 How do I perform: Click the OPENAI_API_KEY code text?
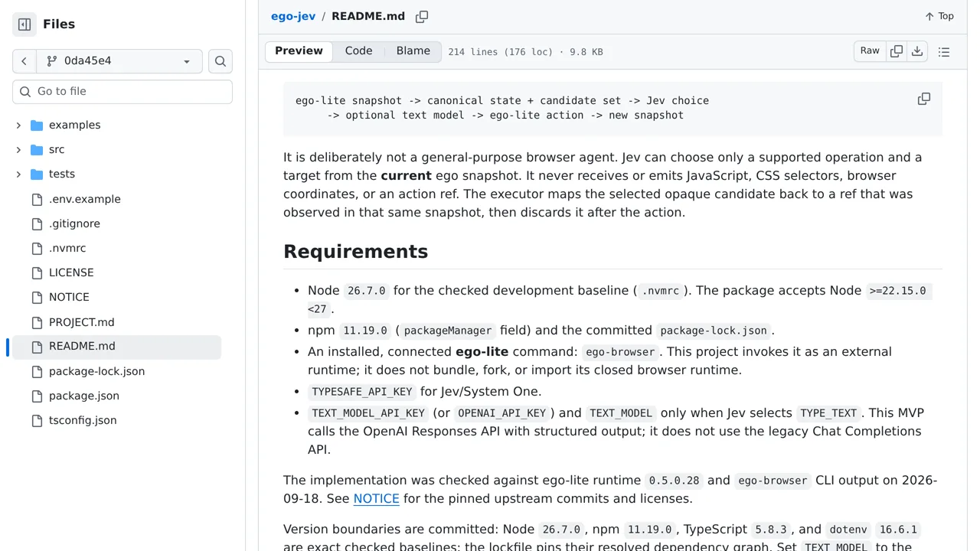(x=501, y=413)
